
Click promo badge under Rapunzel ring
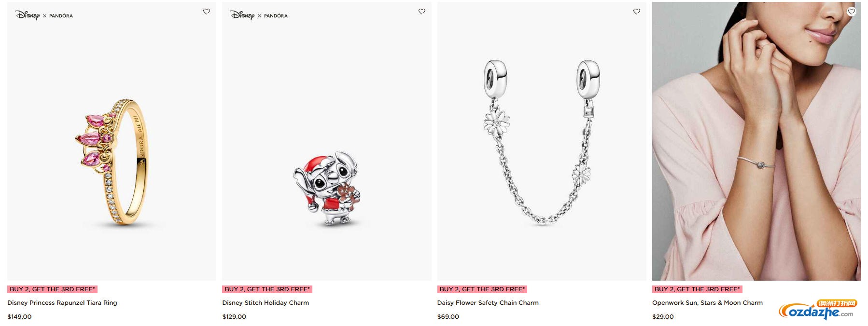pyautogui.click(x=52, y=289)
